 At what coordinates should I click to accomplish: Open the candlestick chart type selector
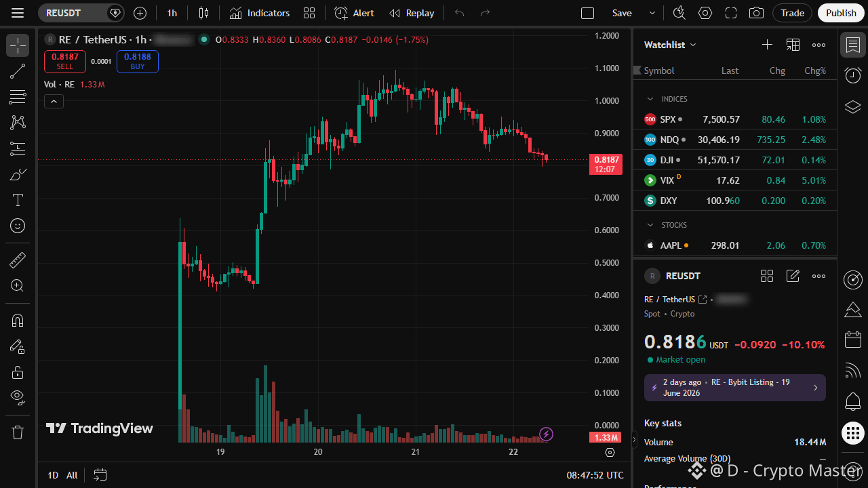coord(204,13)
